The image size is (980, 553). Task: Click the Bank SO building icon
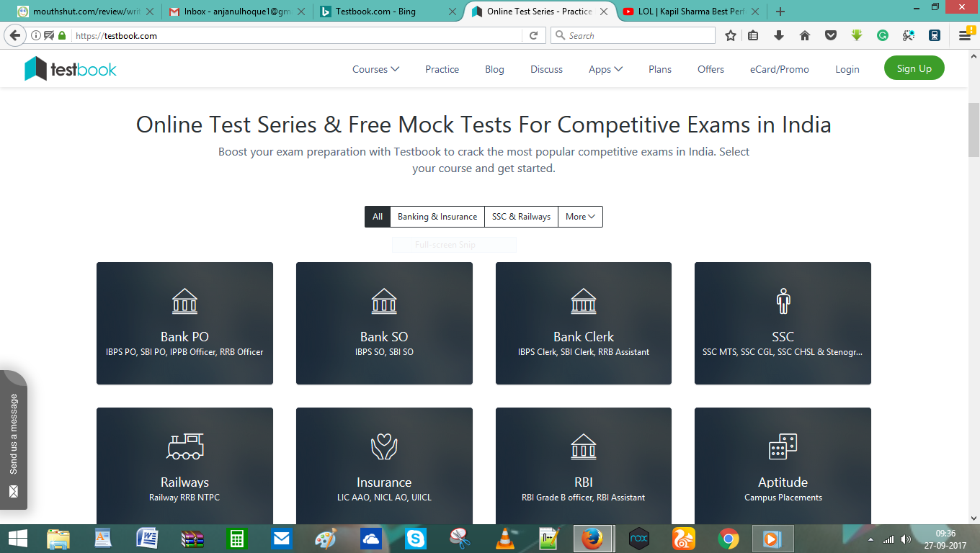coord(384,301)
